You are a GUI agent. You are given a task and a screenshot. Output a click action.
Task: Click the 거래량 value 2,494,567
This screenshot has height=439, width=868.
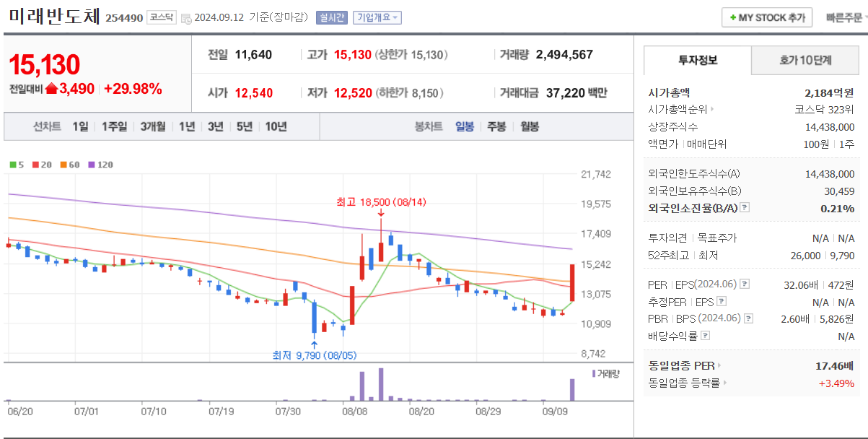(x=565, y=54)
